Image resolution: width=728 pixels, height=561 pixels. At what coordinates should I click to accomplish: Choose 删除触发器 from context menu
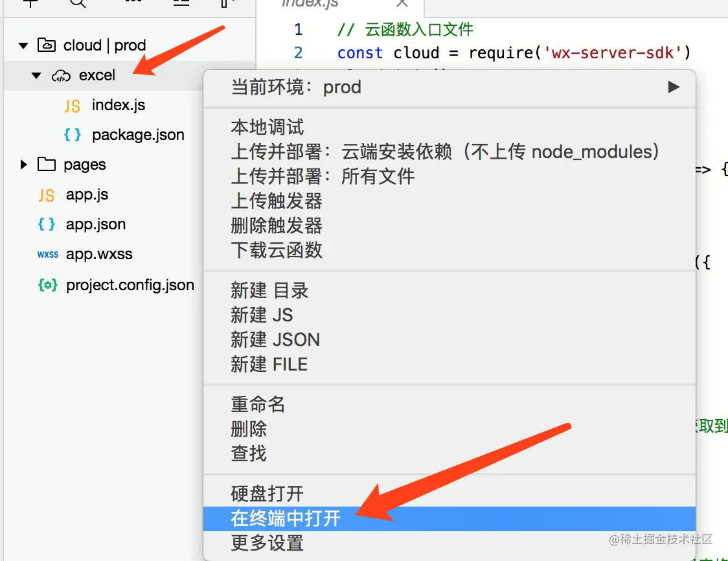pos(449,225)
